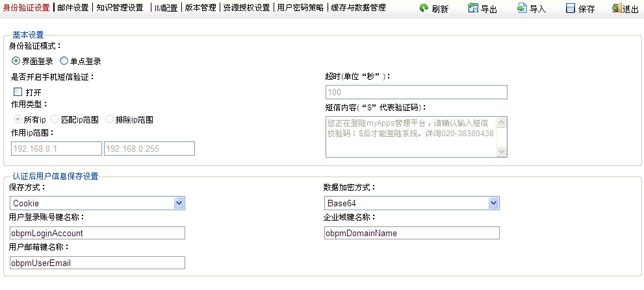
Task: Open the 资源授权设置 tab
Action: click(246, 8)
